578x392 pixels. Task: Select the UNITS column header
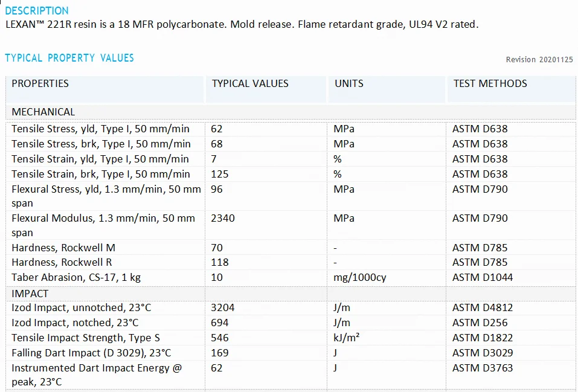[349, 84]
